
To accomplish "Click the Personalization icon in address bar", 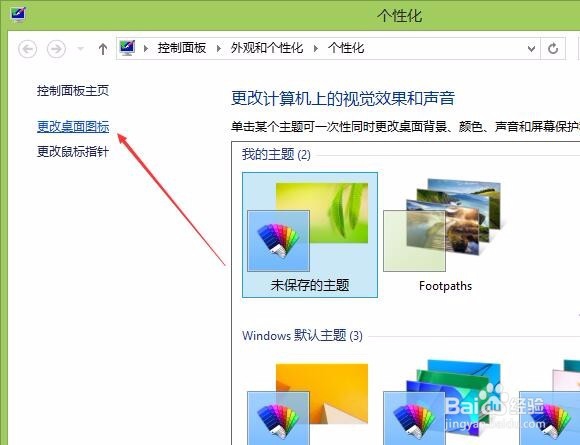I will [127, 48].
